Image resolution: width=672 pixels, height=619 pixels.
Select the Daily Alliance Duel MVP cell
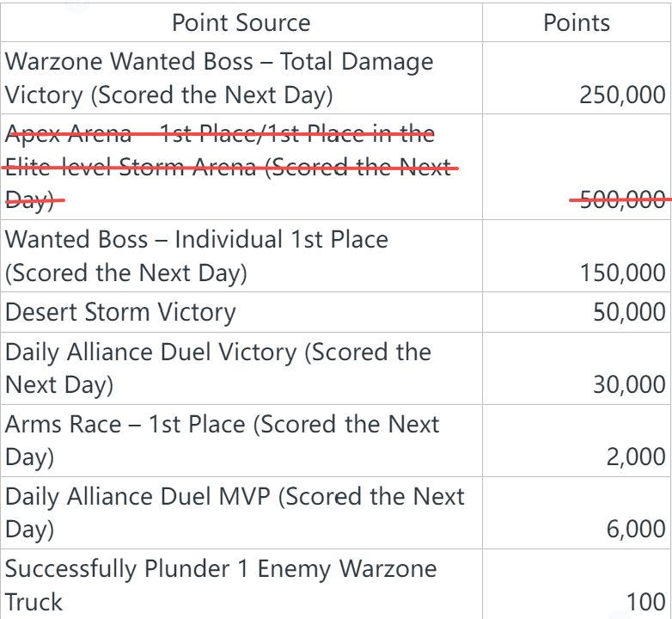coord(235,513)
